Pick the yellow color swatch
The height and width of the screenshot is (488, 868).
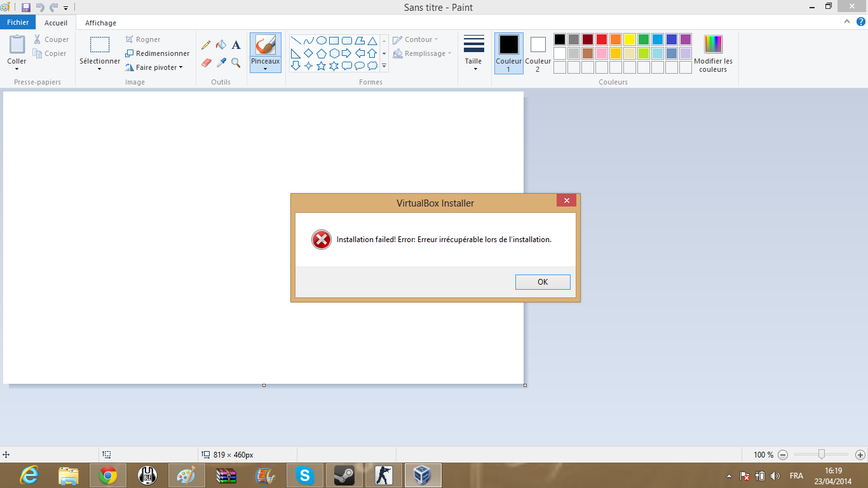pos(630,39)
